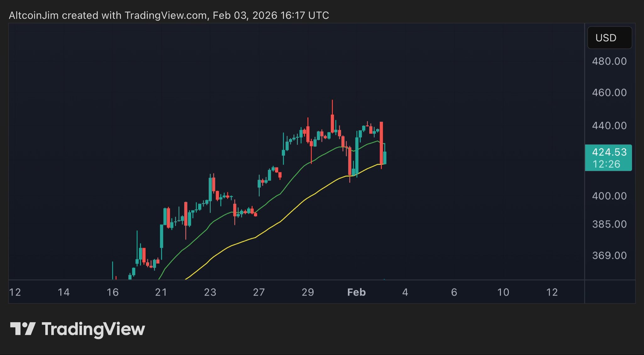This screenshot has height=355, width=644.
Task: Select the 29 date on time axis
Action: tap(308, 292)
